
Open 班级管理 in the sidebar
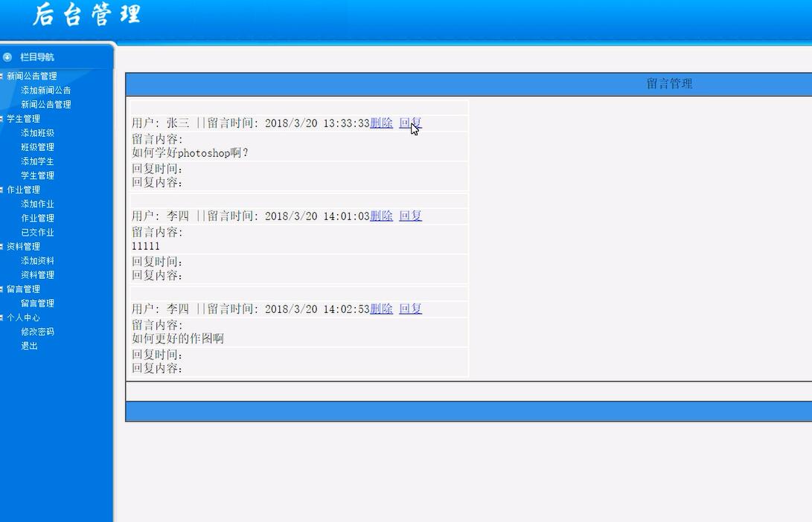pos(37,147)
